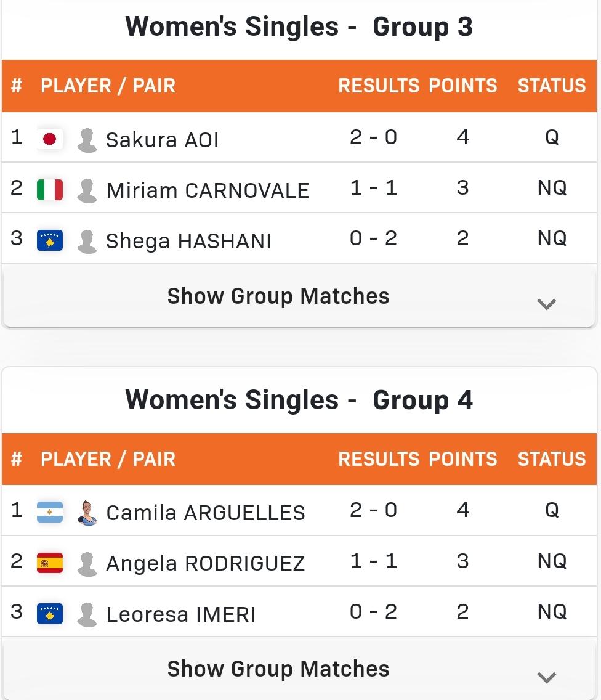Viewport: 601px width, 700px height.
Task: Click the Kosovo flag next to Shega HASHANI
Action: point(49,240)
